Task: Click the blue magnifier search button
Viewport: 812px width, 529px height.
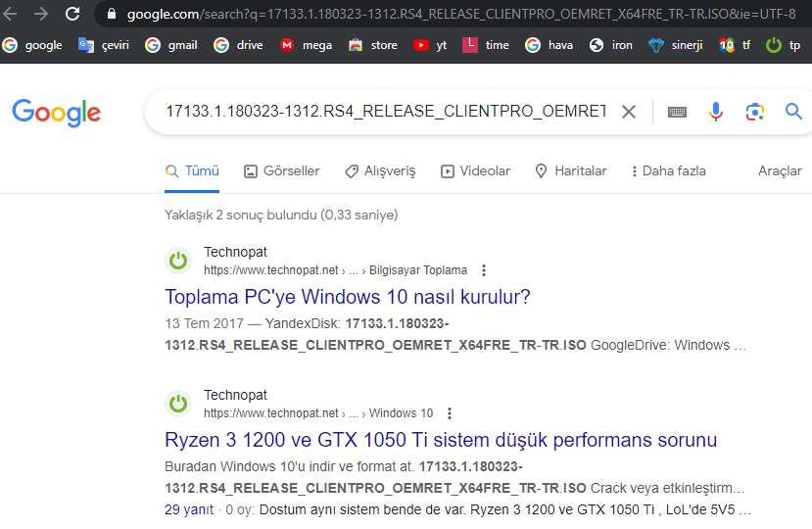Action: click(793, 111)
